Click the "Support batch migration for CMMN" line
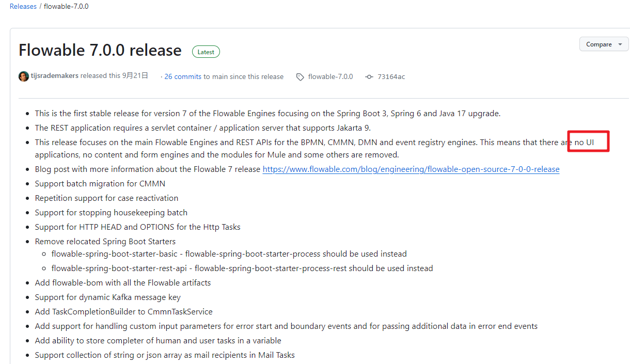 [x=100, y=184]
